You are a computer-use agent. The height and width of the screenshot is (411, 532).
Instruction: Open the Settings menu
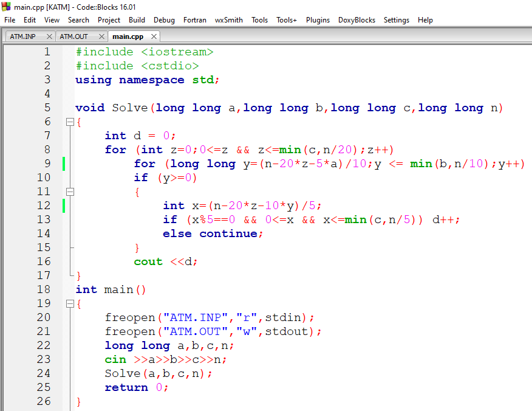396,20
